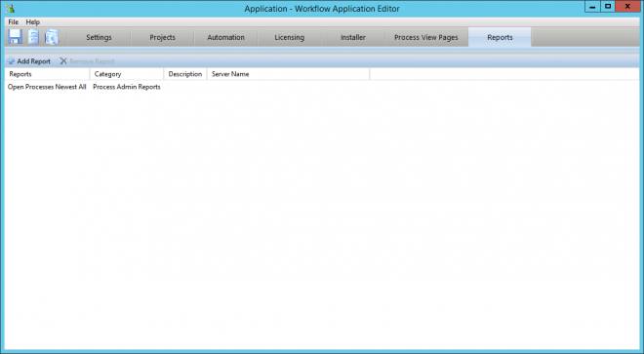Click the floppy disk Save icon
This screenshot has width=644, height=354.
(x=15, y=37)
